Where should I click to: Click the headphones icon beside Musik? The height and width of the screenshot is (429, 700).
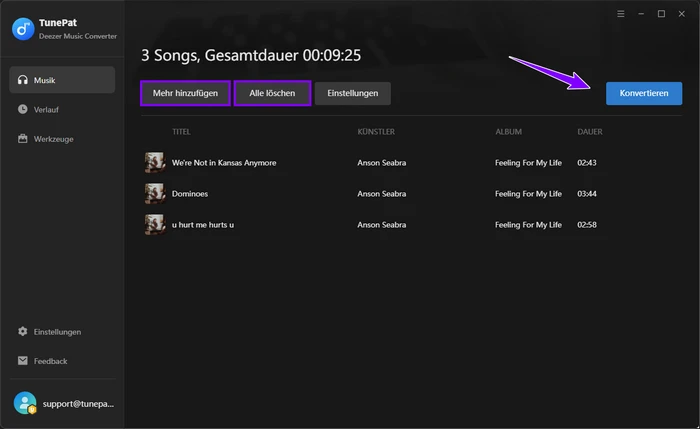pos(23,80)
